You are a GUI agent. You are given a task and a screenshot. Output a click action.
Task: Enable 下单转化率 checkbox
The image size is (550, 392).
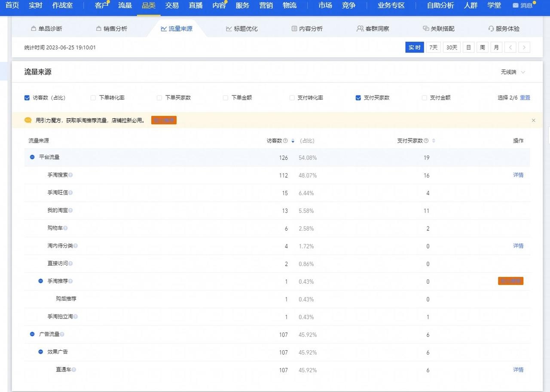(x=93, y=98)
